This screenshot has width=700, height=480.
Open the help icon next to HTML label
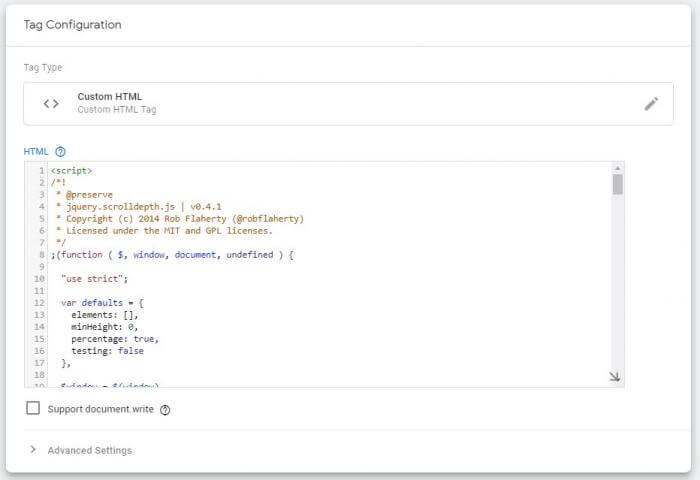(60, 151)
